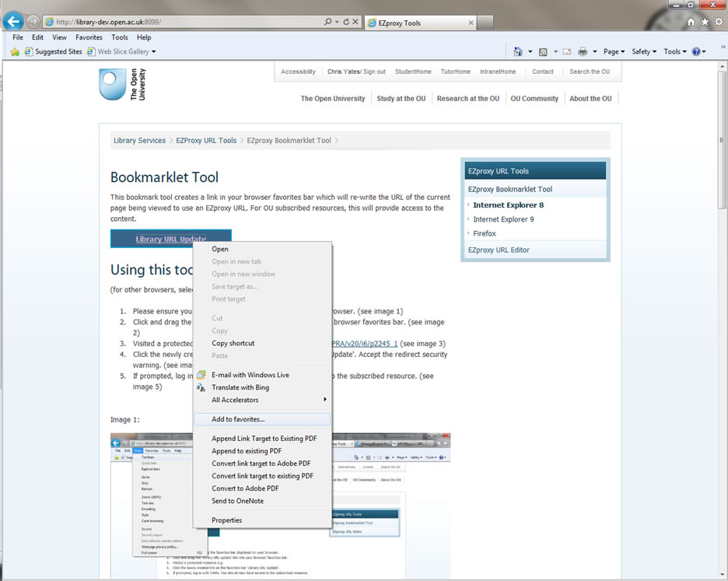The width and height of the screenshot is (728, 581).
Task: Open the Tools menu in menu bar
Action: 119,37
